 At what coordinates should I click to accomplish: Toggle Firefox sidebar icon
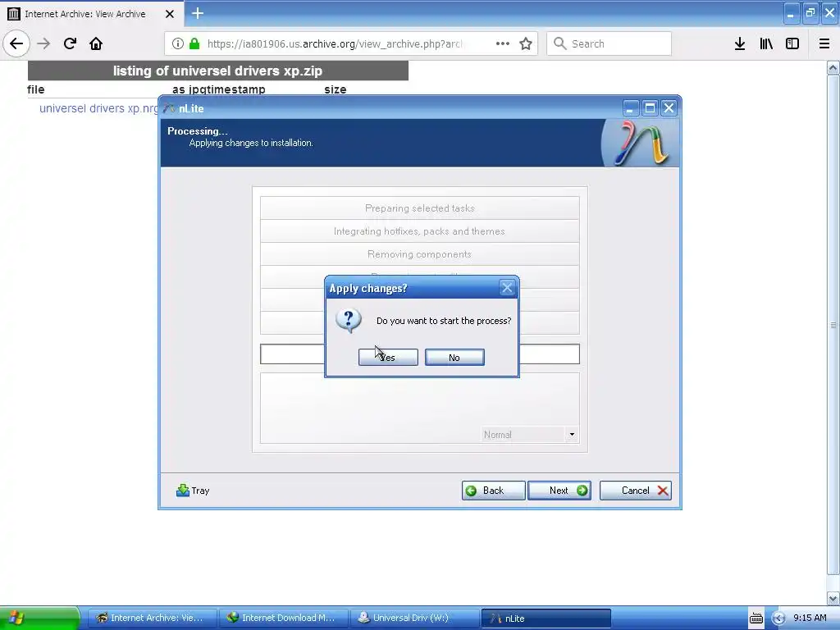pos(792,43)
